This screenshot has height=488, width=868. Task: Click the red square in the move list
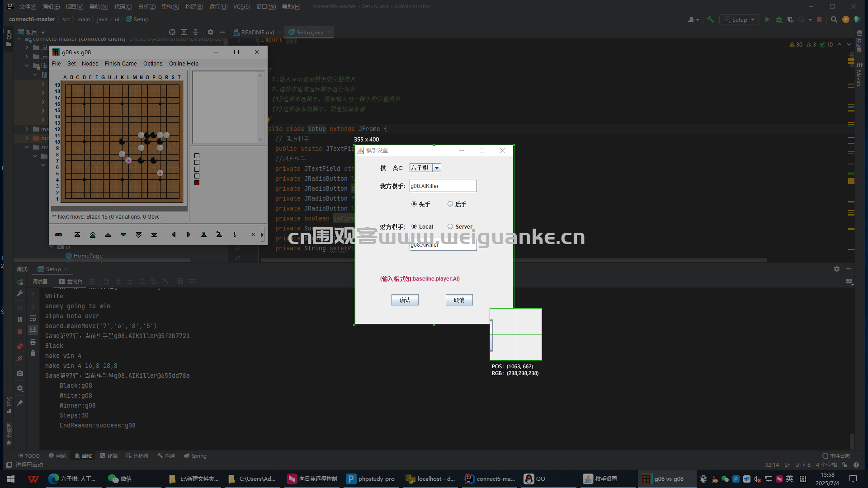pyautogui.click(x=197, y=183)
